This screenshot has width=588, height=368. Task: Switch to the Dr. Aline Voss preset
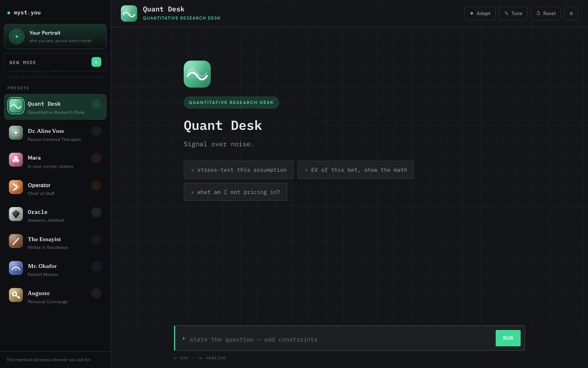pos(55,134)
